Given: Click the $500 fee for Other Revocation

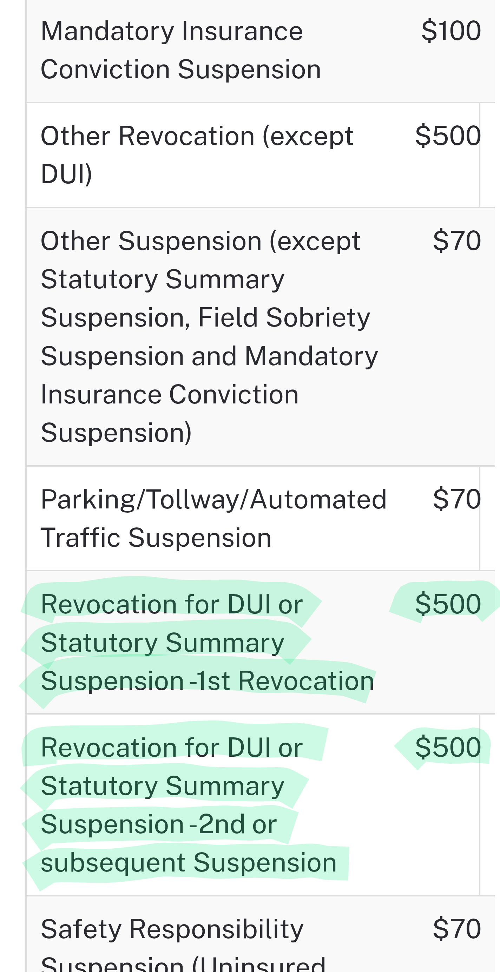Looking at the screenshot, I should [448, 136].
